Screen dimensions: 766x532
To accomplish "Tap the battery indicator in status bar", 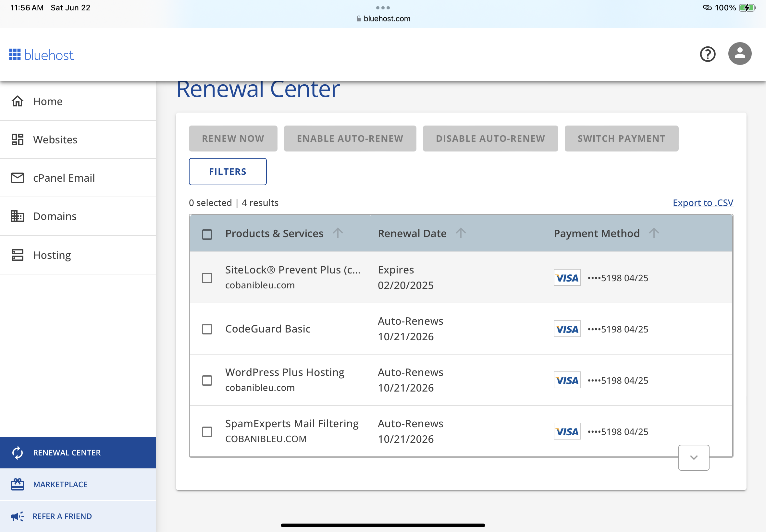I will pos(747,8).
